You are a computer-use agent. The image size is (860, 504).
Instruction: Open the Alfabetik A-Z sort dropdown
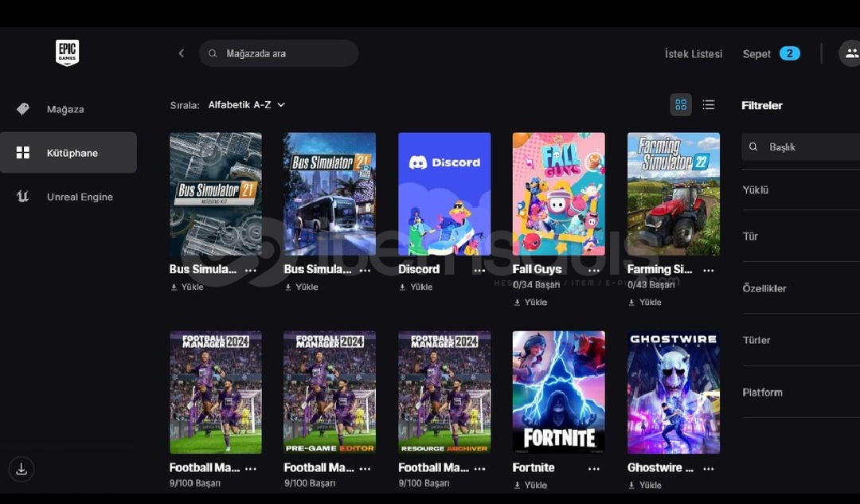point(246,105)
